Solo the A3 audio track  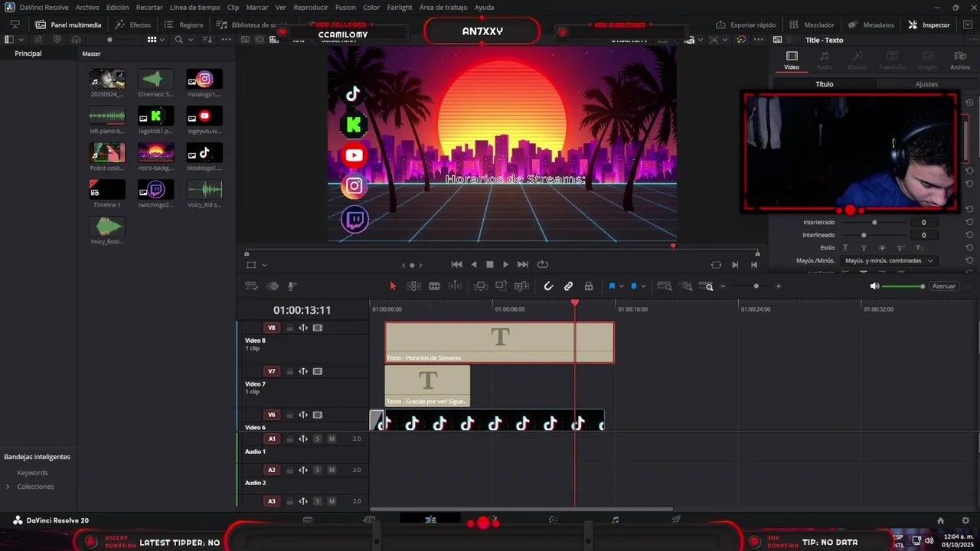[318, 502]
